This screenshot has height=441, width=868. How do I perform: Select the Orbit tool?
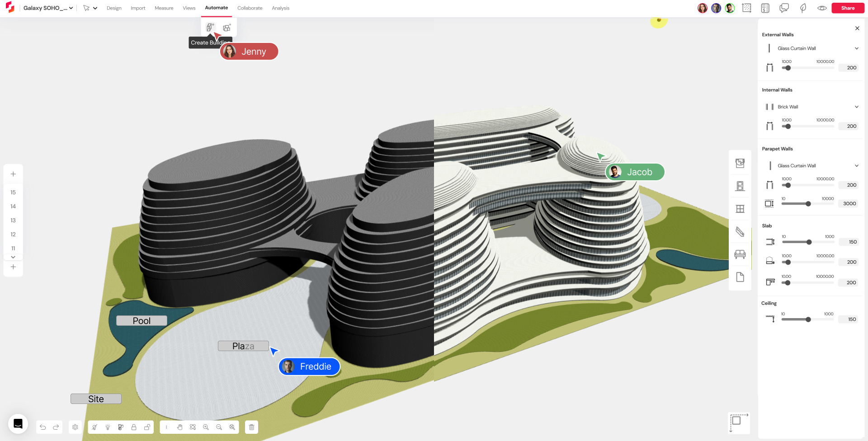[x=193, y=427]
